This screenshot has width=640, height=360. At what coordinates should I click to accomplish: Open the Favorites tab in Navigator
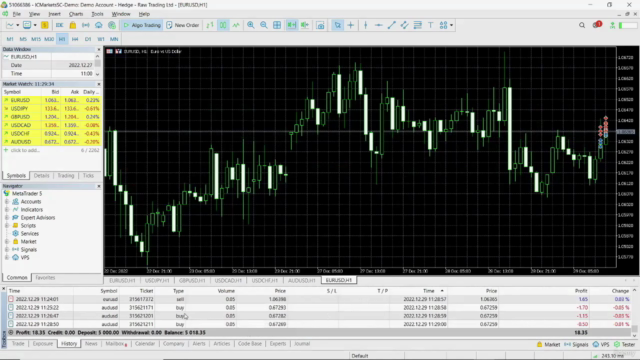point(45,278)
